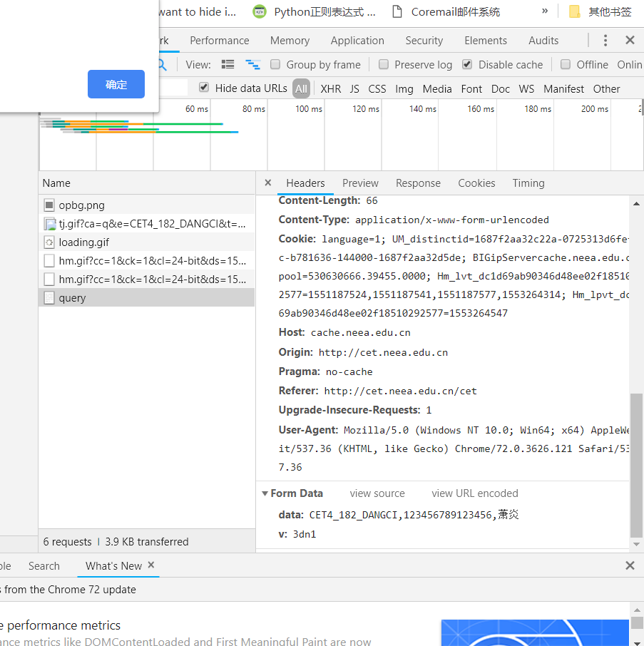Enable the Preserve log checkbox
The height and width of the screenshot is (646, 644).
(x=384, y=65)
